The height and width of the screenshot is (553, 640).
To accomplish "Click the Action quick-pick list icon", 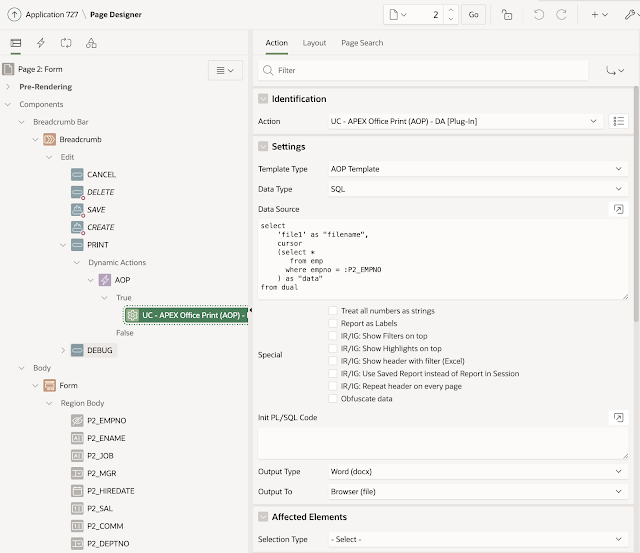I will coord(618,121).
